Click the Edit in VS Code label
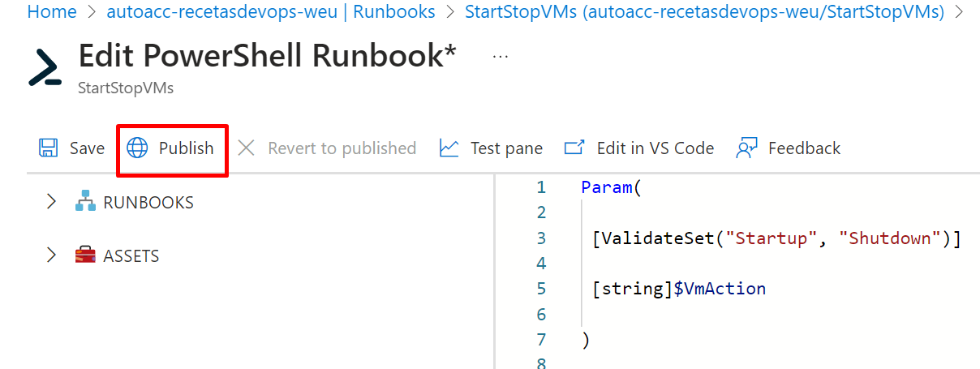980x369 pixels. [x=655, y=148]
